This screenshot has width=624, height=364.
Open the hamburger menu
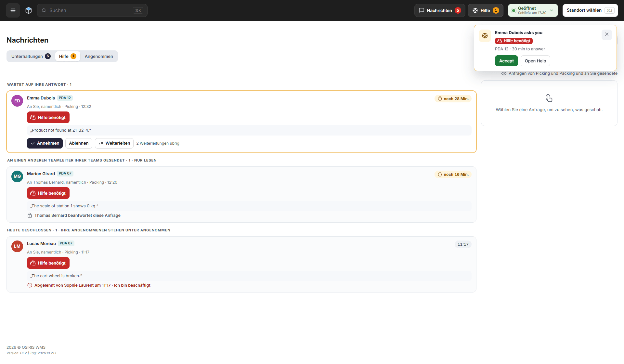(13, 10)
